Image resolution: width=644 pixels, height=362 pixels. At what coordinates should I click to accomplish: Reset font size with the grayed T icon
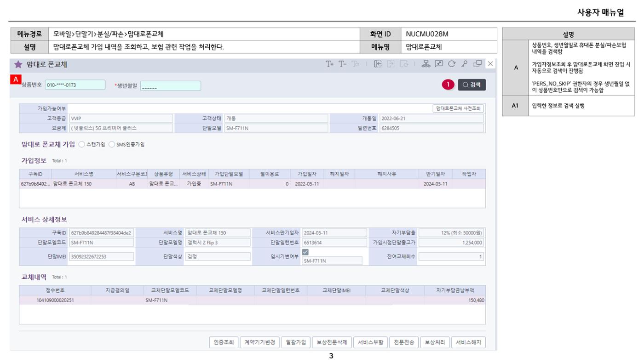pos(355,64)
